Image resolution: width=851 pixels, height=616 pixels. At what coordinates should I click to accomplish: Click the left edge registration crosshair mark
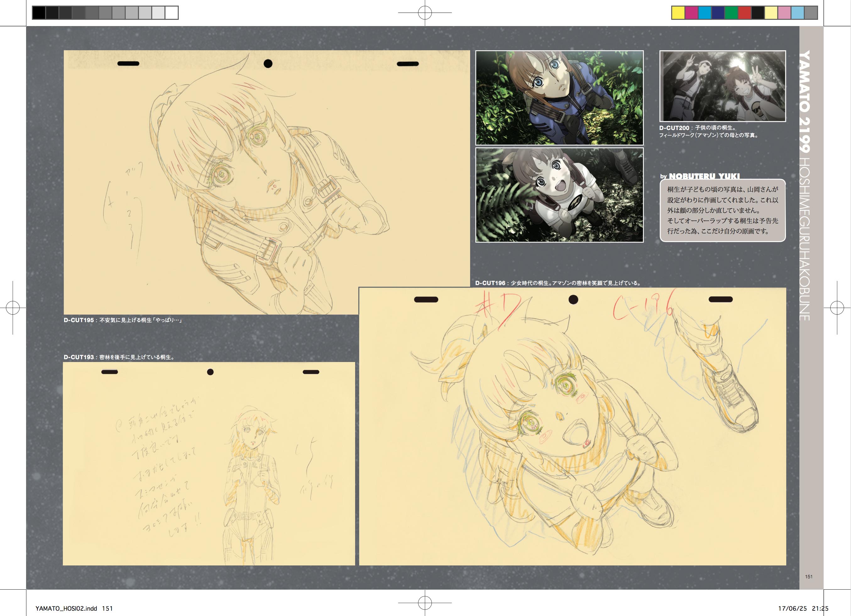tap(13, 308)
